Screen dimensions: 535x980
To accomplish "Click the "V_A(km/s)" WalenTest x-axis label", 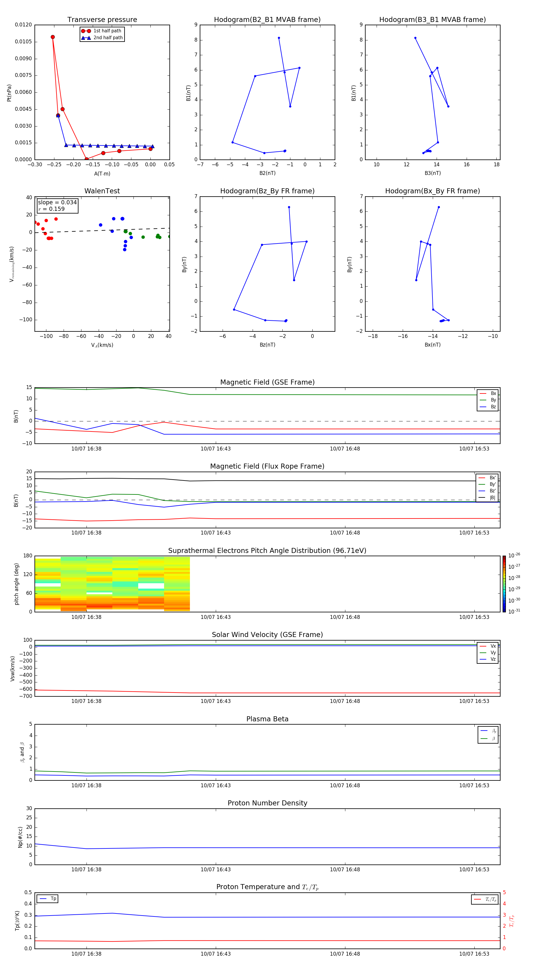I will pos(102,345).
